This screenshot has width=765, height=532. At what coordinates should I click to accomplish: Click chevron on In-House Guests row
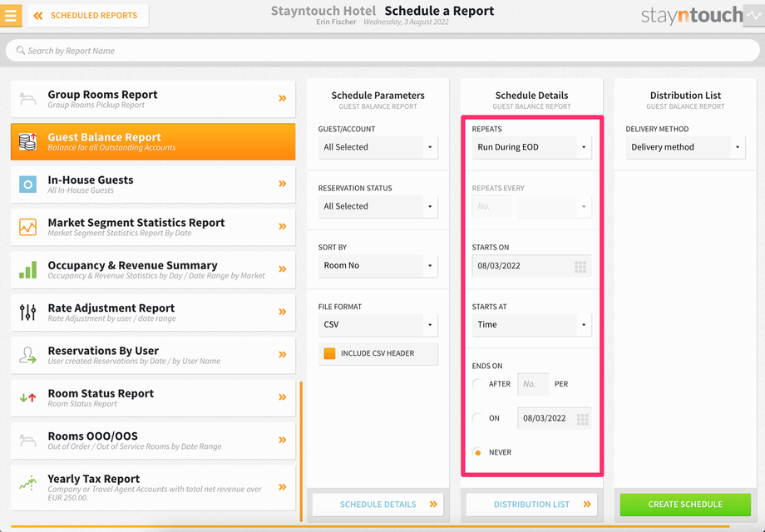[283, 184]
